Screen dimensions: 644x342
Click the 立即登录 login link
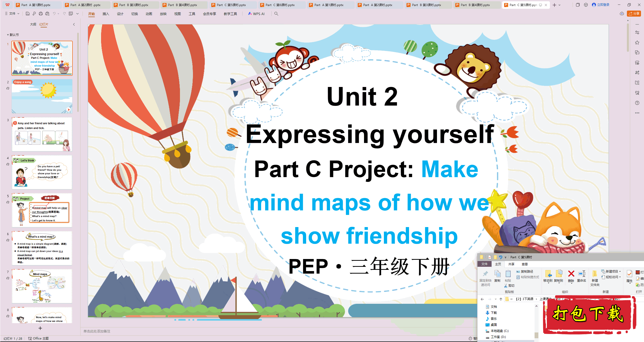coord(601,5)
